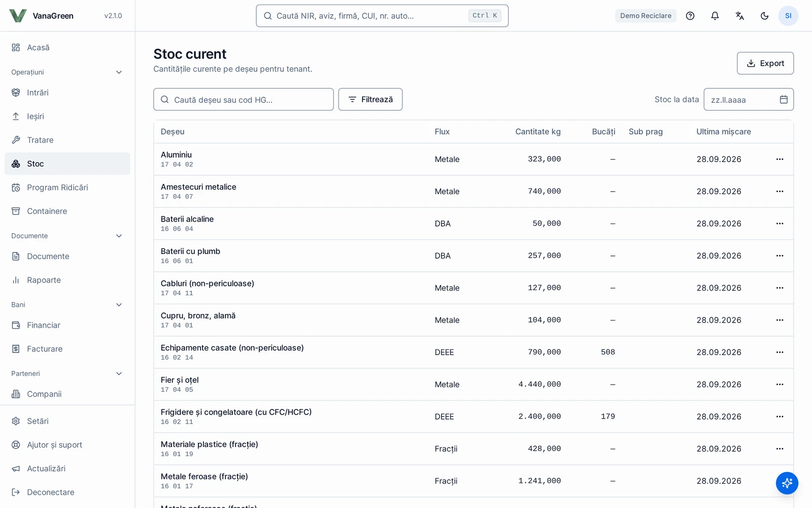Viewport: 812px width, 508px height.
Task: Toggle dark mode moon icon
Action: [765, 16]
